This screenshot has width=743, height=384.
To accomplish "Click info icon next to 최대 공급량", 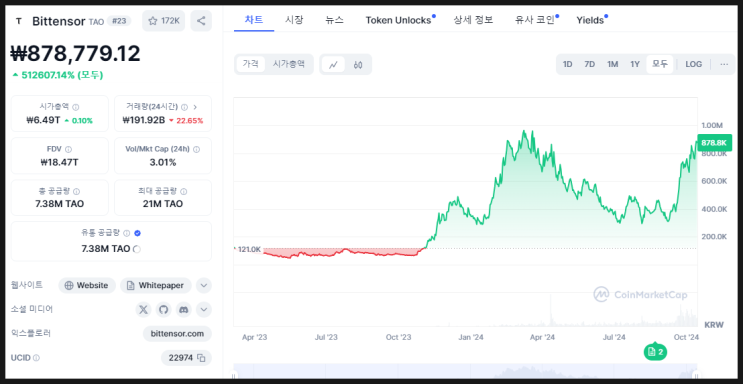I will (184, 192).
